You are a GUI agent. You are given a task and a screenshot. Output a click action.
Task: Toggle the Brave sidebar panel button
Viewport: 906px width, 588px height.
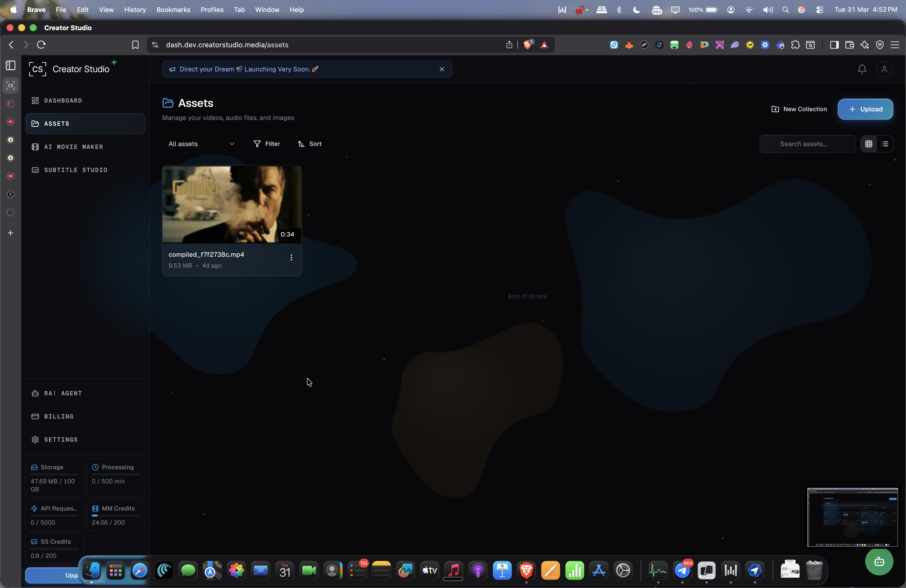pyautogui.click(x=834, y=45)
